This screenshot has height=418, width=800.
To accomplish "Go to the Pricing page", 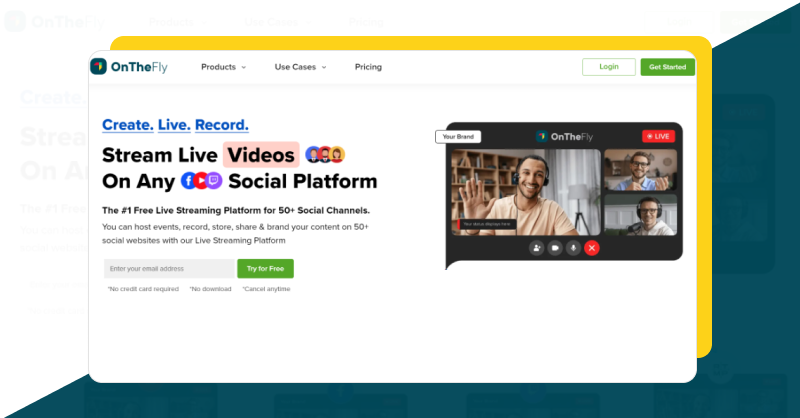I will point(368,67).
